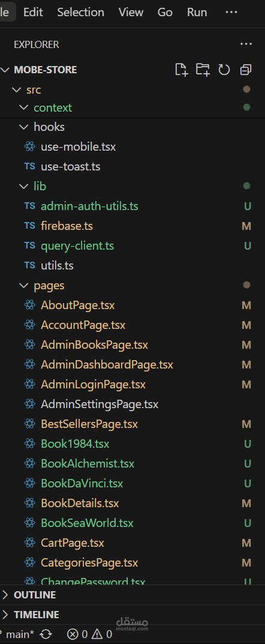This screenshot has width=265, height=644.
Task: Collapse the lib folder chevron
Action: click(x=23, y=187)
